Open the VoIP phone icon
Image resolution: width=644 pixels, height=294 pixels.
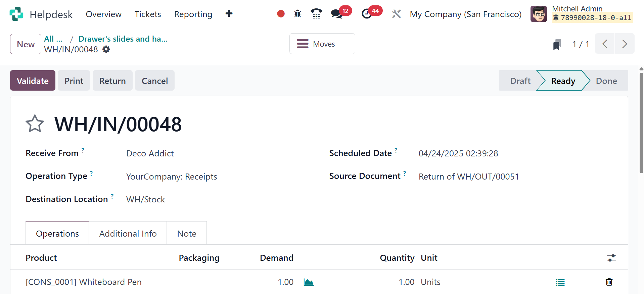point(316,14)
